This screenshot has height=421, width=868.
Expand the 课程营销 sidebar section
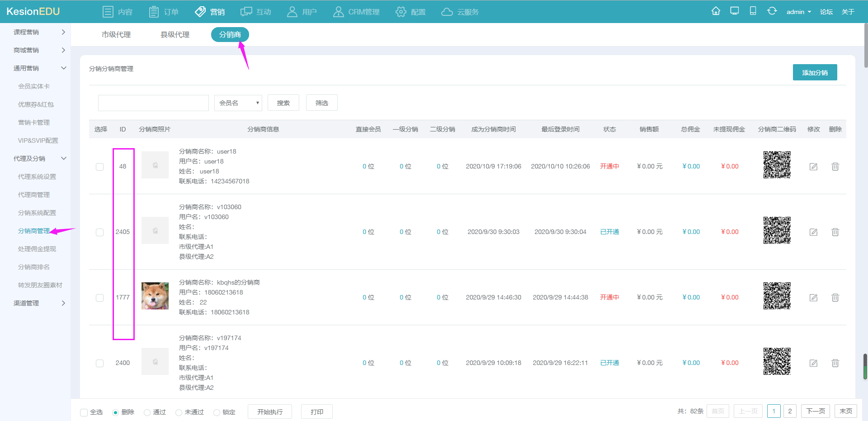(39, 32)
